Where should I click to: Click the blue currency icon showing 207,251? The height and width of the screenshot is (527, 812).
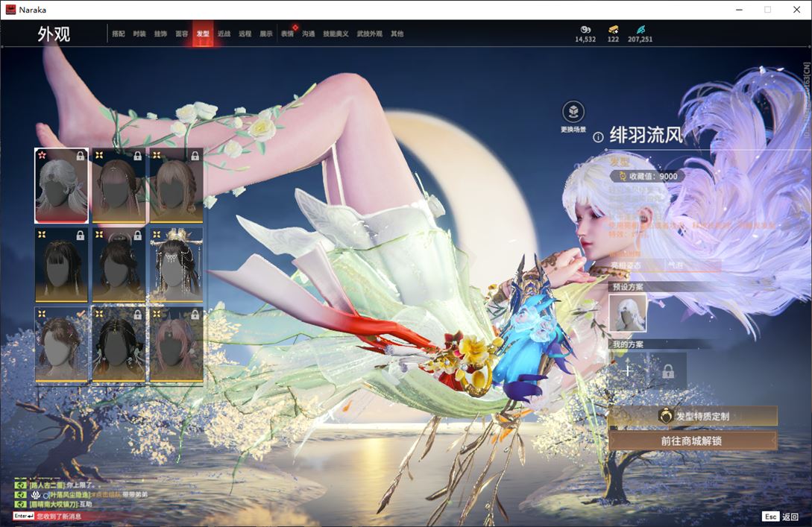tap(640, 29)
